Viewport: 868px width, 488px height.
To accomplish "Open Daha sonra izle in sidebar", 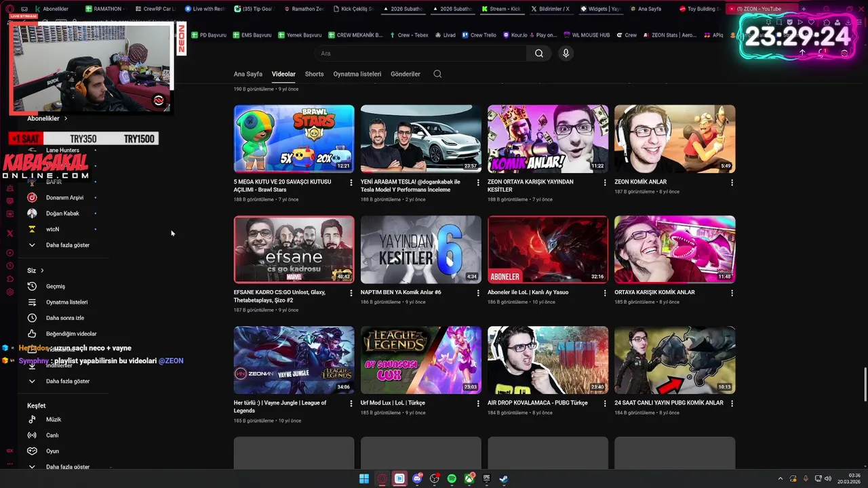I will coord(64,318).
